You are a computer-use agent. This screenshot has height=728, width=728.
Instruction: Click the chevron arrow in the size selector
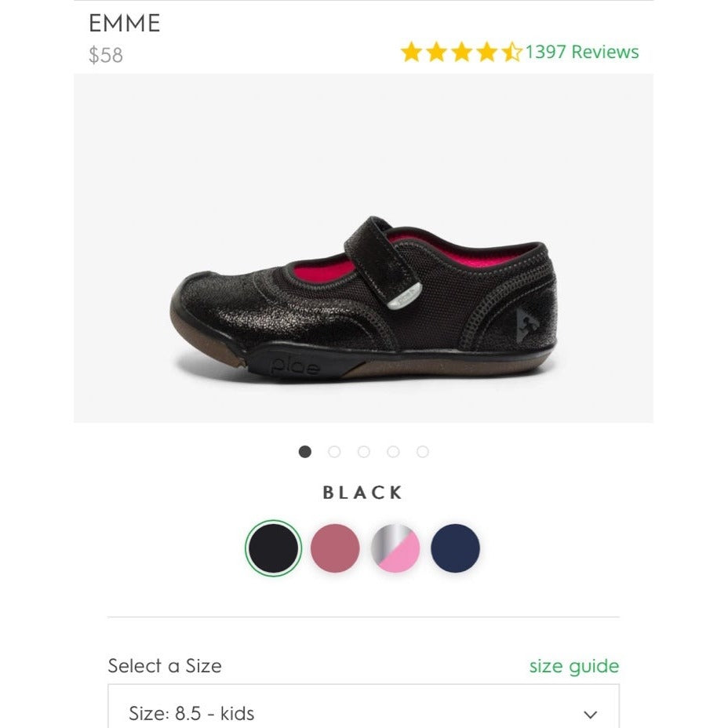point(591,714)
